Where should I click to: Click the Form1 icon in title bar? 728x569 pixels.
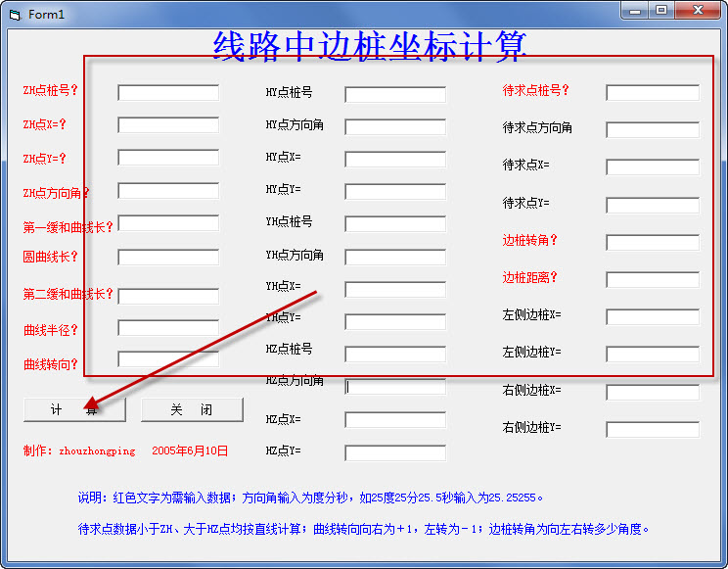[14, 14]
